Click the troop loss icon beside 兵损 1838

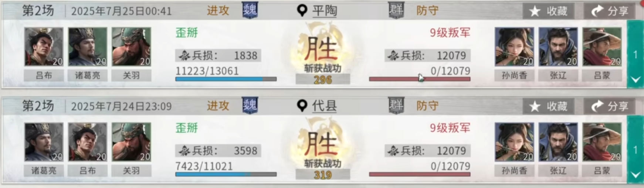pos(184,56)
